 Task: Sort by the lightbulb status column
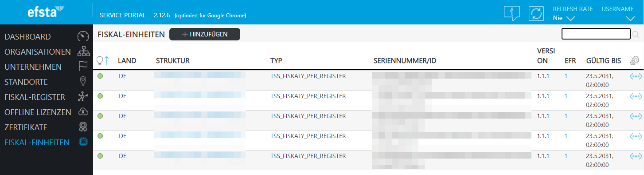102,61
